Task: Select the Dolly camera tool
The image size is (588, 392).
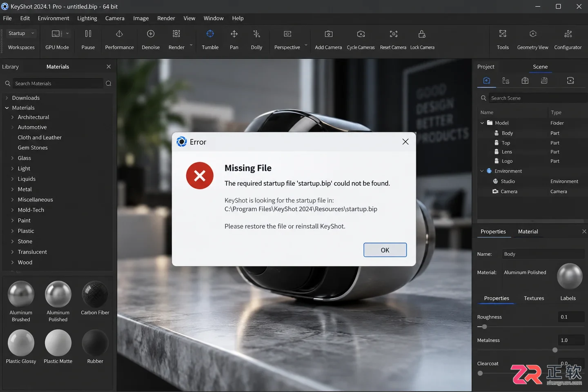Action: 256,33
